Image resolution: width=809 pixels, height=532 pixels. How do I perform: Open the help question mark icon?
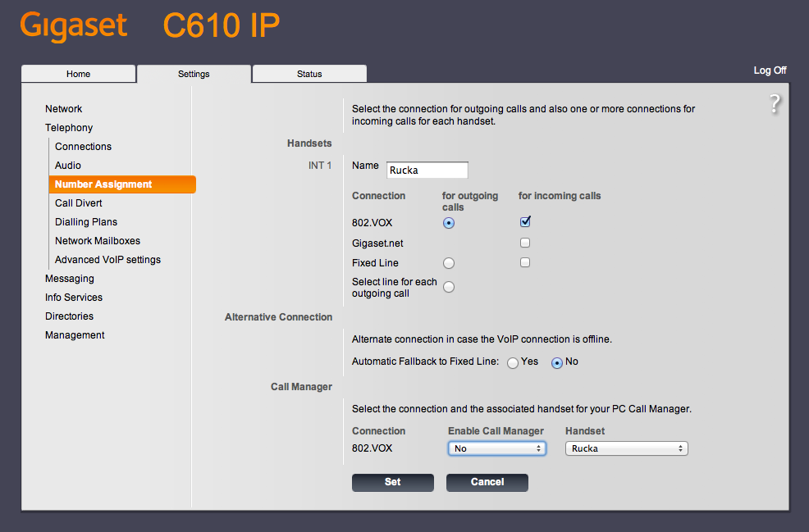[775, 103]
